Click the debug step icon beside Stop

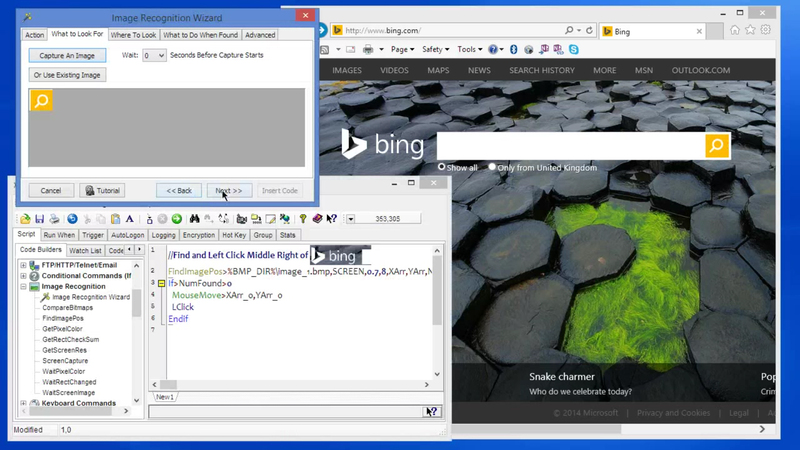tap(149, 219)
